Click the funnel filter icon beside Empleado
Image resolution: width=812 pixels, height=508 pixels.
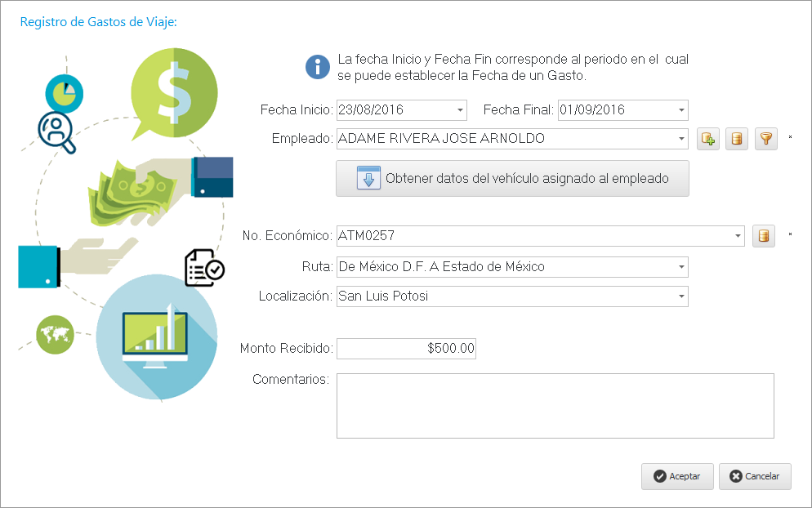coord(765,139)
